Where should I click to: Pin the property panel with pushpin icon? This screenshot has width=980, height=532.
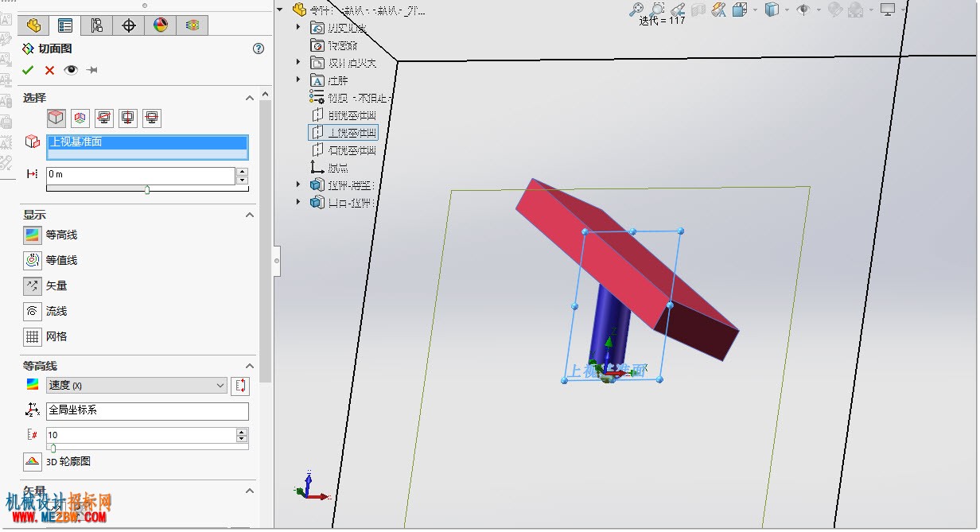[x=92, y=70]
